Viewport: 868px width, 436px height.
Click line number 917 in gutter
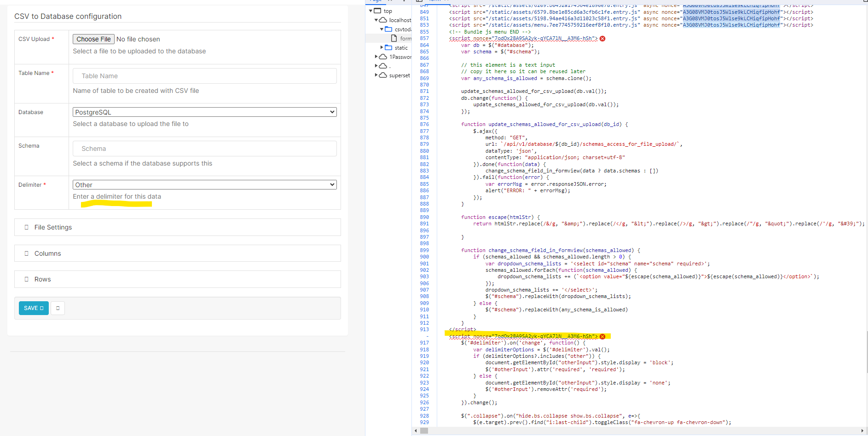(424, 343)
